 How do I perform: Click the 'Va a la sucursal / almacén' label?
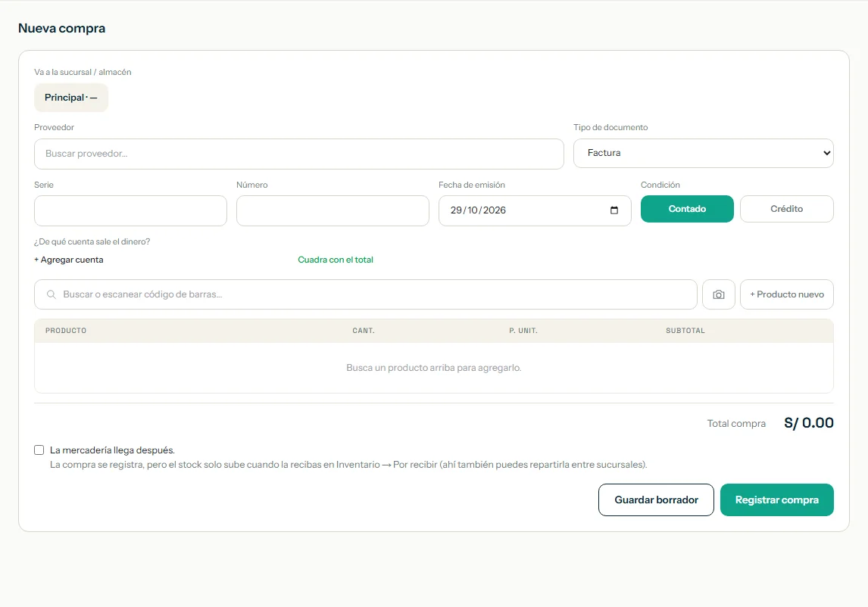click(83, 72)
